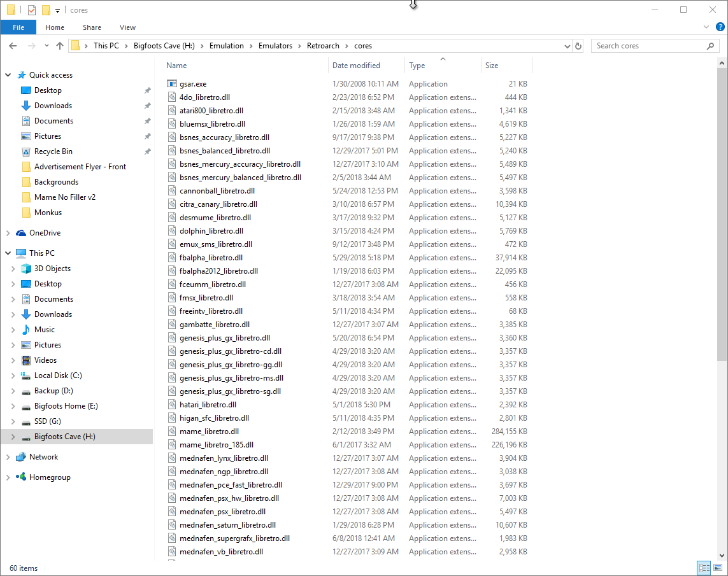Open the File menu
The height and width of the screenshot is (576, 728).
tap(18, 27)
